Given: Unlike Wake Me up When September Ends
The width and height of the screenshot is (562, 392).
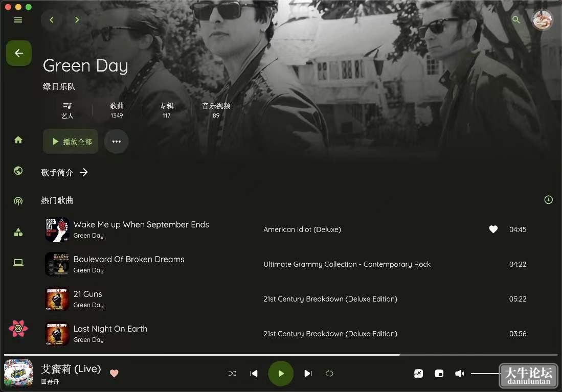Looking at the screenshot, I should point(493,229).
